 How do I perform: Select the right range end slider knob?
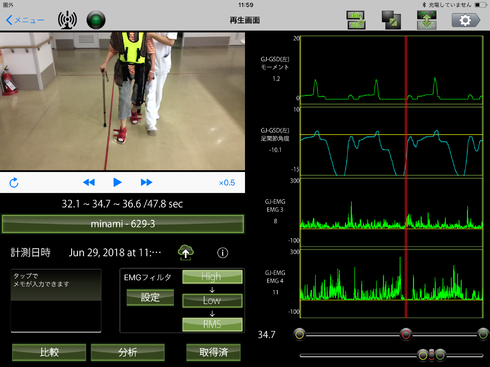(x=483, y=334)
